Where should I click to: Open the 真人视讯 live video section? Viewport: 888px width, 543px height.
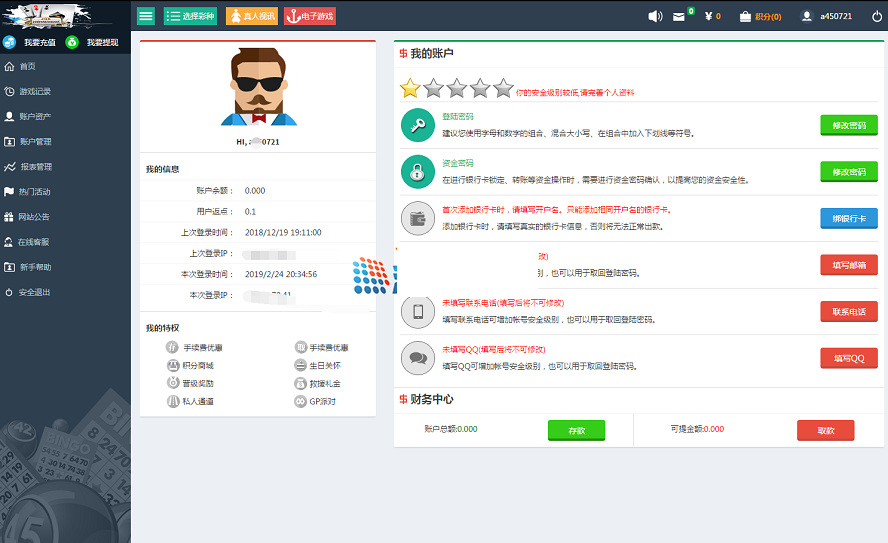point(252,16)
